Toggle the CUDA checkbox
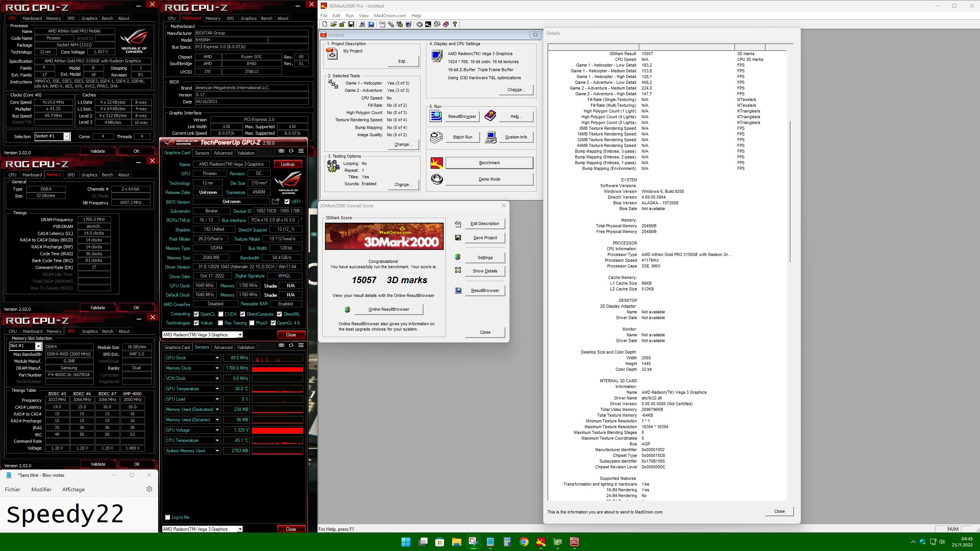The width and height of the screenshot is (980, 551). (x=221, y=314)
